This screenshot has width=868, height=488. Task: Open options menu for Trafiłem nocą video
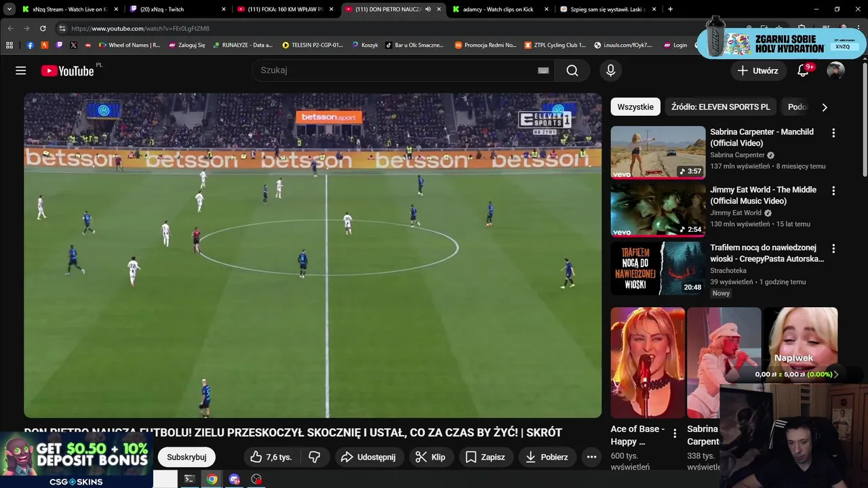(x=833, y=248)
